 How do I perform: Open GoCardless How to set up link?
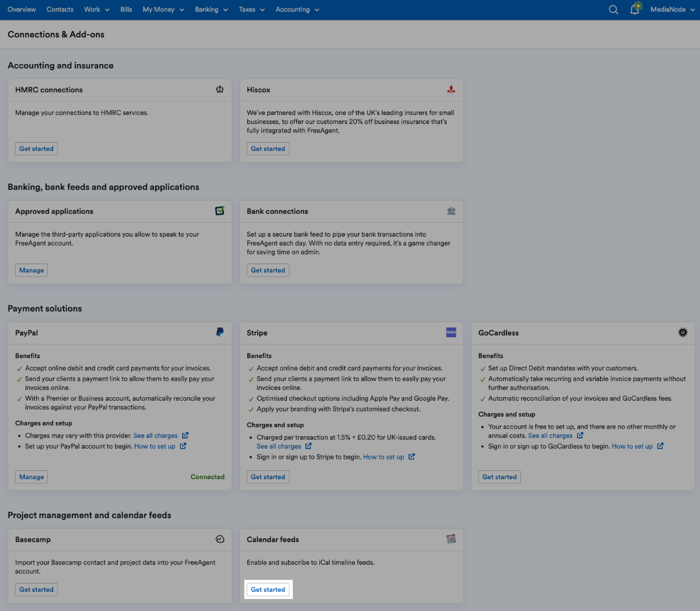pos(632,446)
